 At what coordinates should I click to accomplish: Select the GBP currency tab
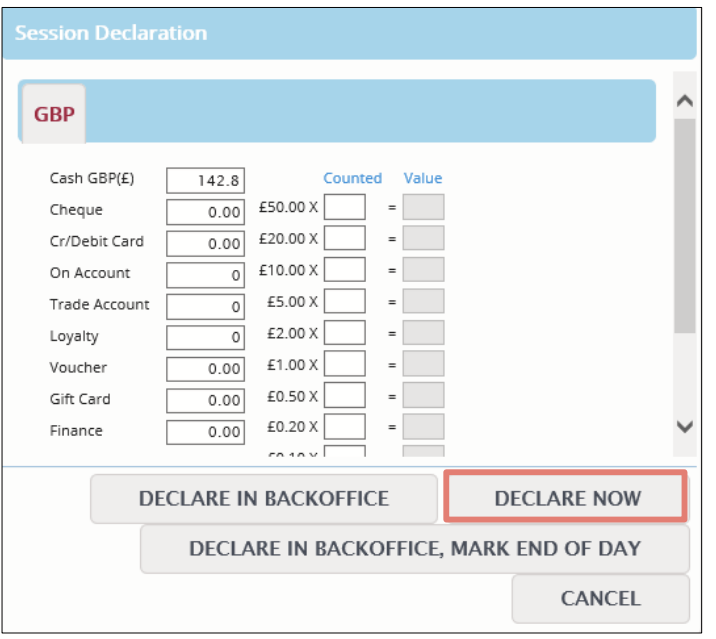[54, 114]
